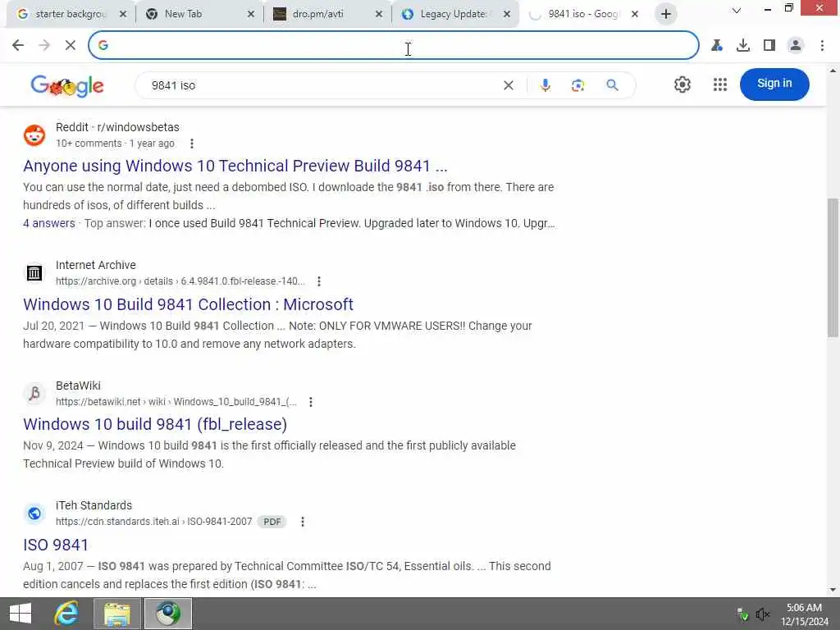Click the Sign in button
Viewport: 840px width, 630px height.
coord(774,84)
